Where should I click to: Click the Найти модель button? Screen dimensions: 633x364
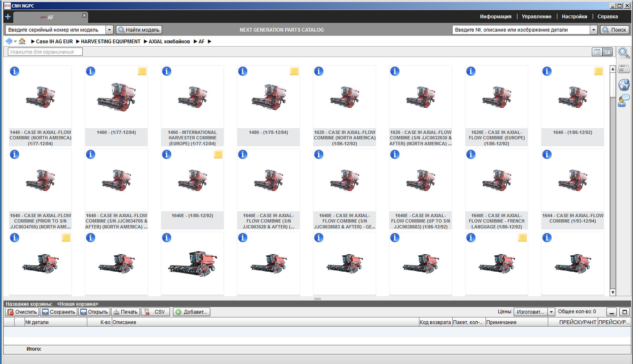tap(139, 30)
